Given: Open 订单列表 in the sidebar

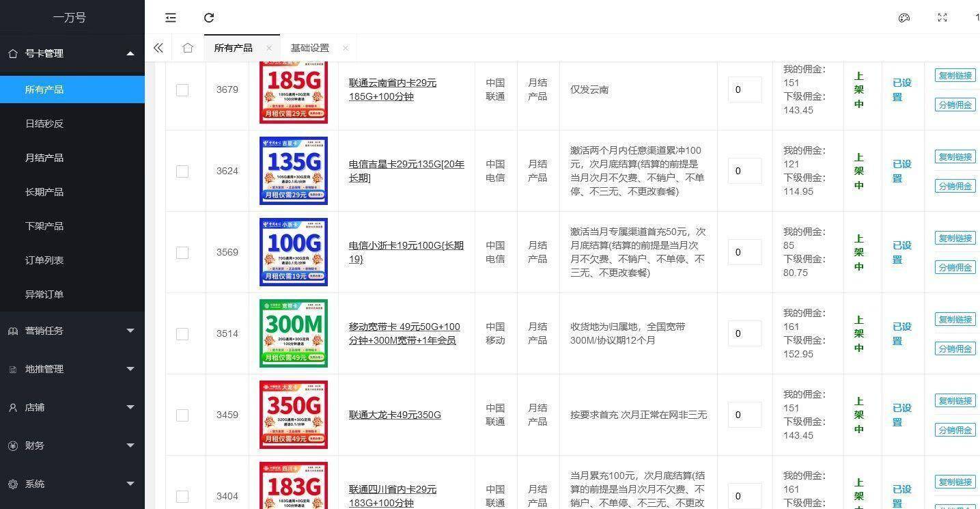Looking at the screenshot, I should 72,260.
